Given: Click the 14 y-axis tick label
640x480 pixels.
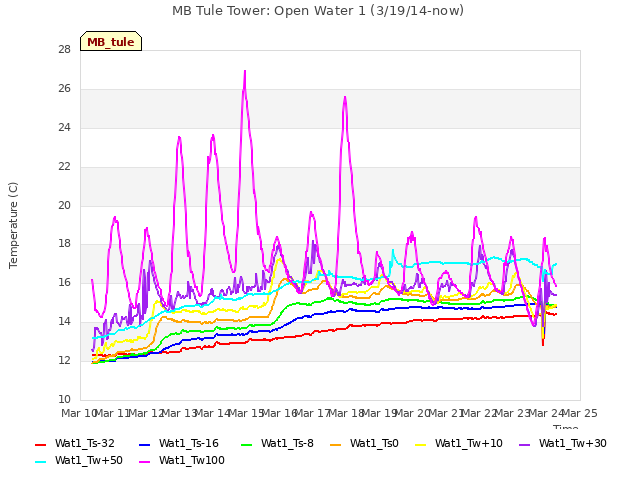Looking at the screenshot, I should pos(64,322).
